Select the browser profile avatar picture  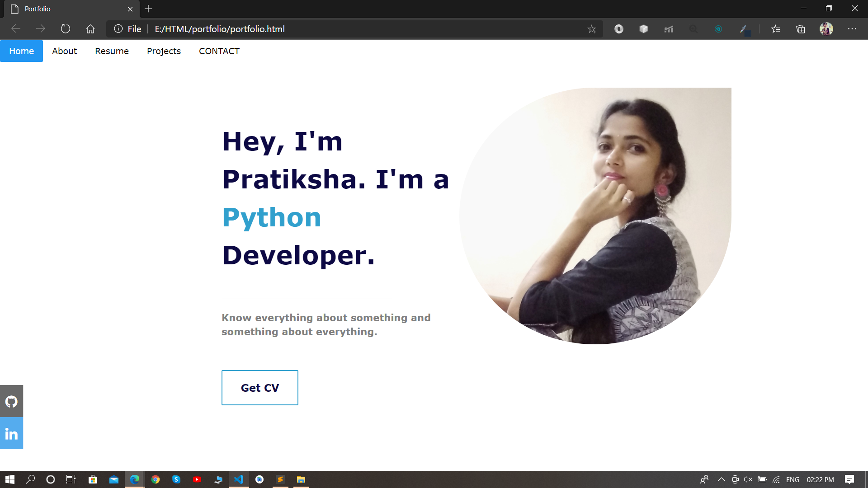(x=827, y=29)
